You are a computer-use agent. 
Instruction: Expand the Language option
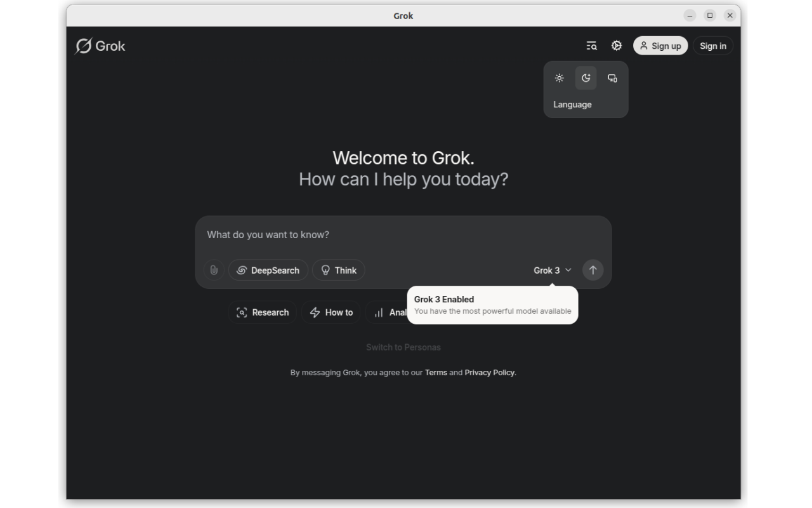[x=572, y=104]
